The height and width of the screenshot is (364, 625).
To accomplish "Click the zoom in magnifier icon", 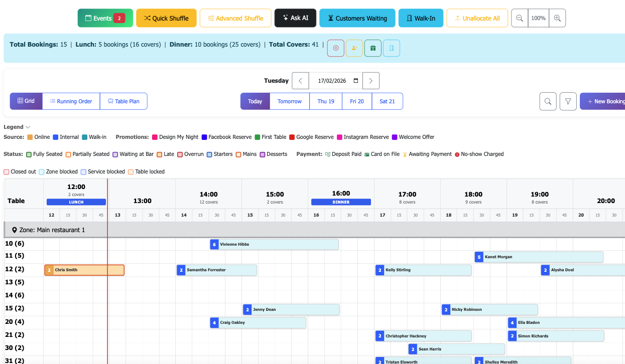I will pyautogui.click(x=557, y=18).
